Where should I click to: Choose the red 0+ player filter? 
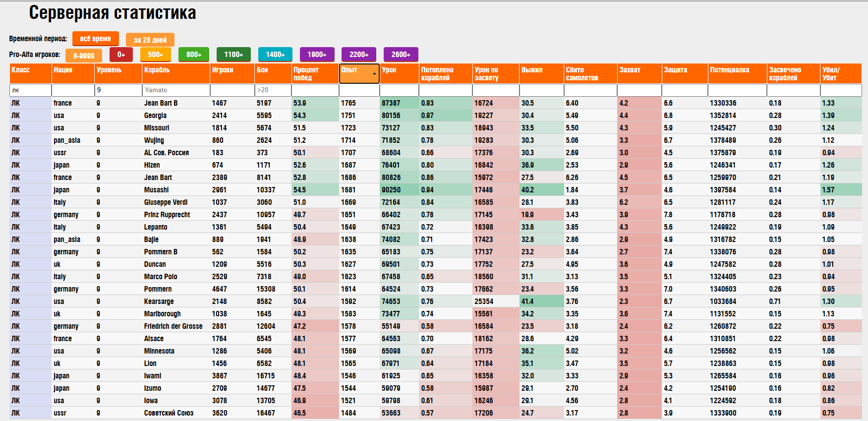pos(121,55)
